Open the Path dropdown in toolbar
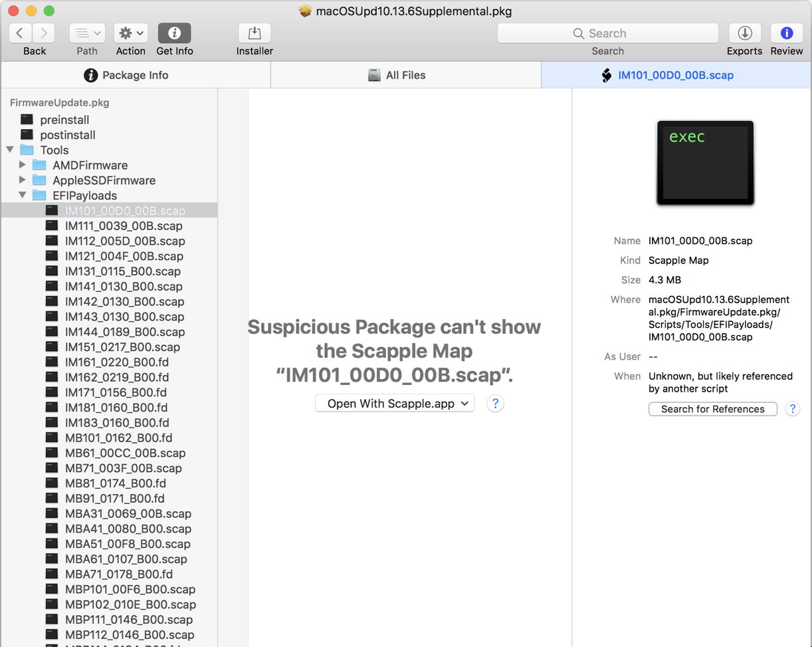Screen dimensions: 812x647 (x=87, y=33)
